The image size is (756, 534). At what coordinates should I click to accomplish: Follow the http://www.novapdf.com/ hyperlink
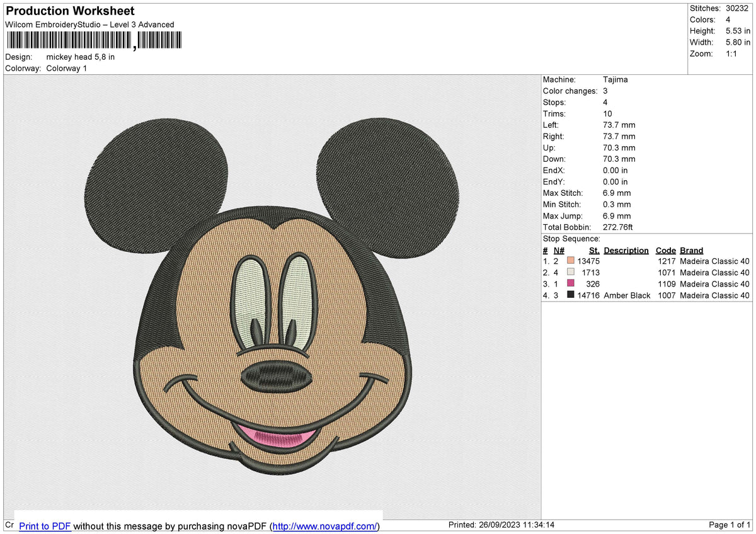[x=325, y=526]
